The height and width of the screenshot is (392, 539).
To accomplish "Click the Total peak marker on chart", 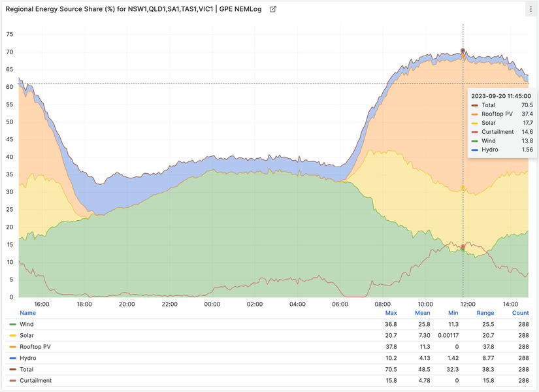I will (463, 51).
